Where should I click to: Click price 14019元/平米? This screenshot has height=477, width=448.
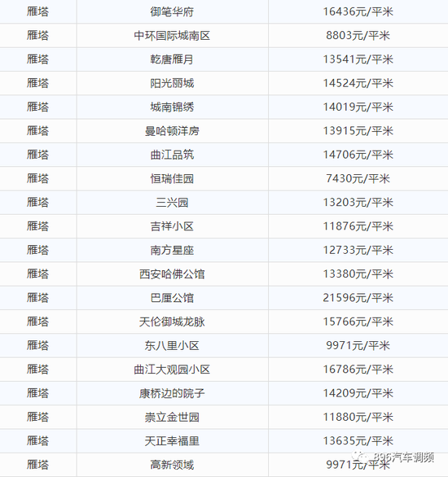358,107
